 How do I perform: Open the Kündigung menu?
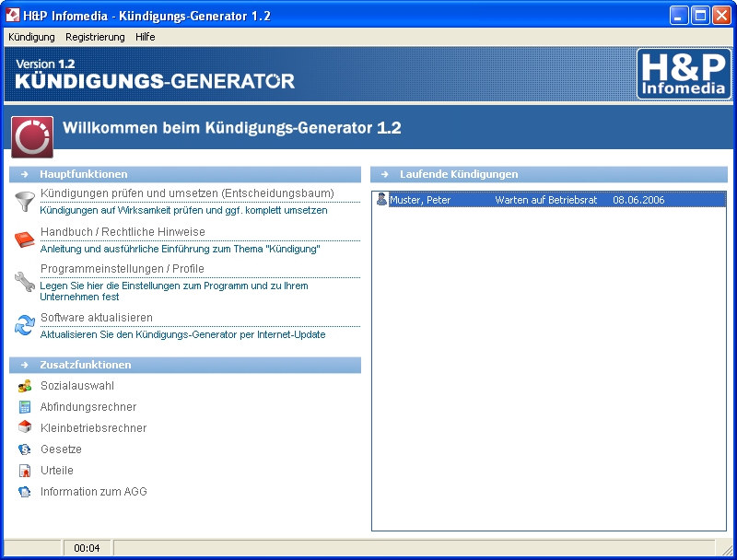coord(31,37)
